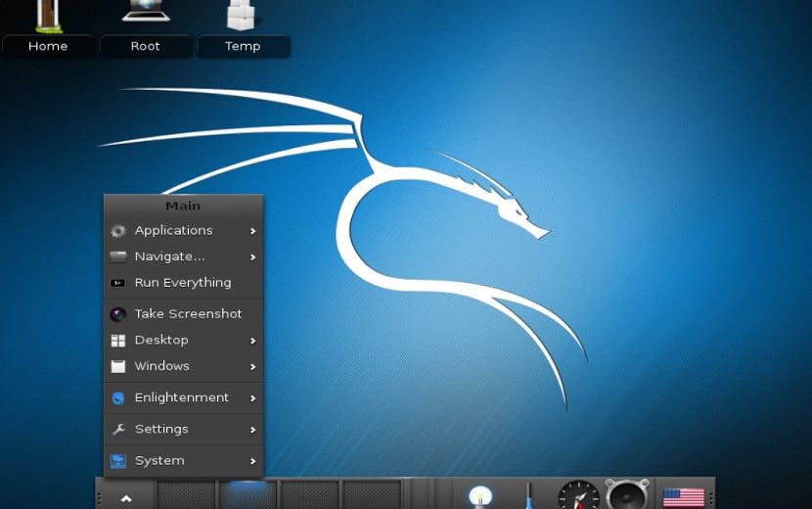Click the wrench icon beside Settings
Screen dimensions: 812x509
pos(118,429)
